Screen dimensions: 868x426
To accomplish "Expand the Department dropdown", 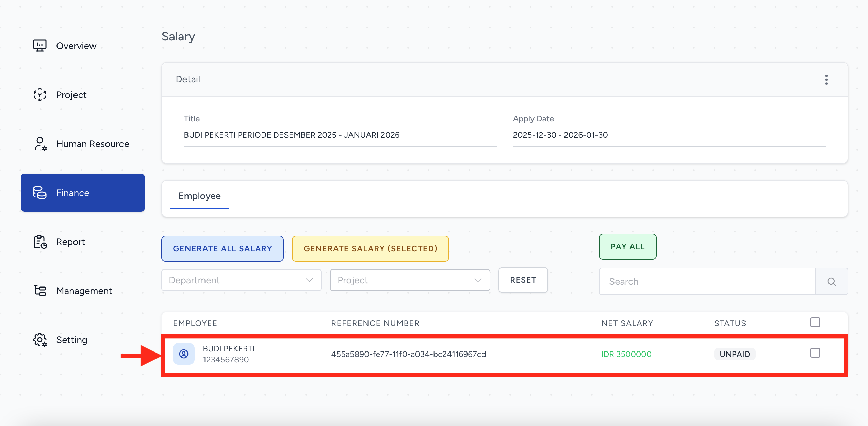I will [241, 280].
